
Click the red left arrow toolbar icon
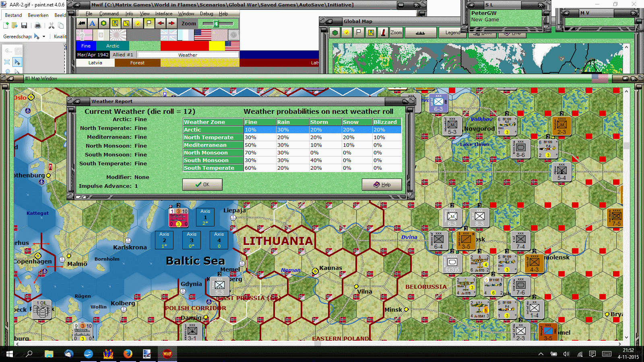tap(160, 23)
